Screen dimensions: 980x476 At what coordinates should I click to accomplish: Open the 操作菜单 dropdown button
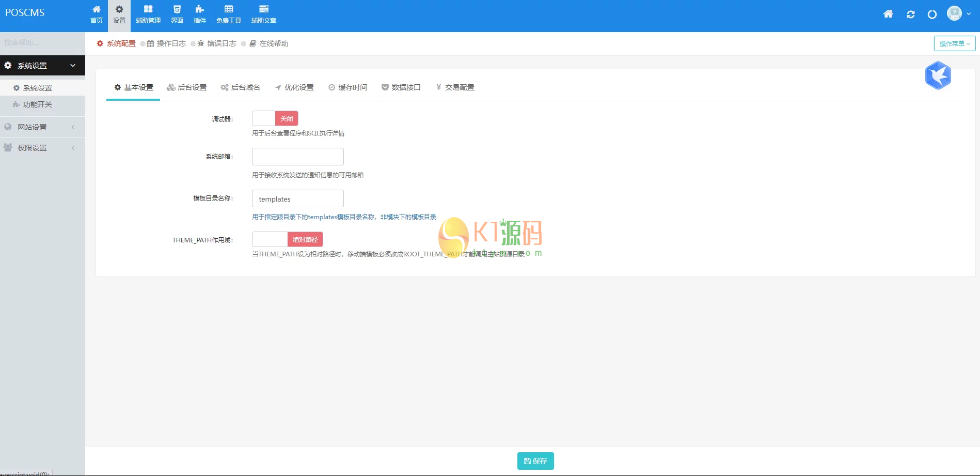click(x=955, y=43)
